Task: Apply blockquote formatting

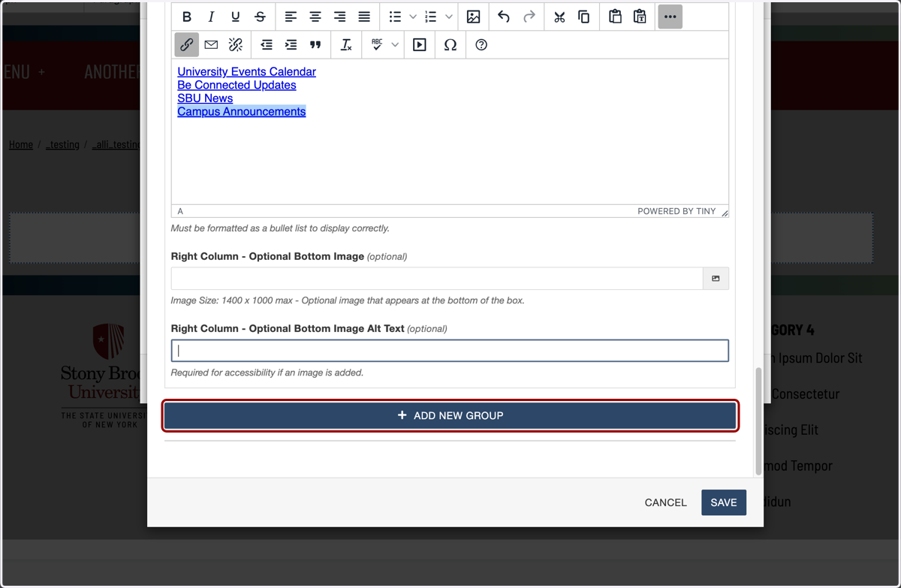Action: pyautogui.click(x=315, y=45)
